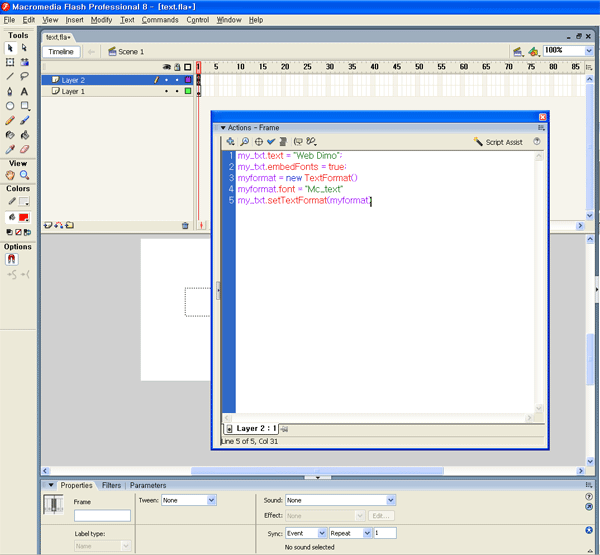Image resolution: width=600 pixels, height=555 pixels.
Task: Toggle outline square of Layer 2
Action: 188,80
